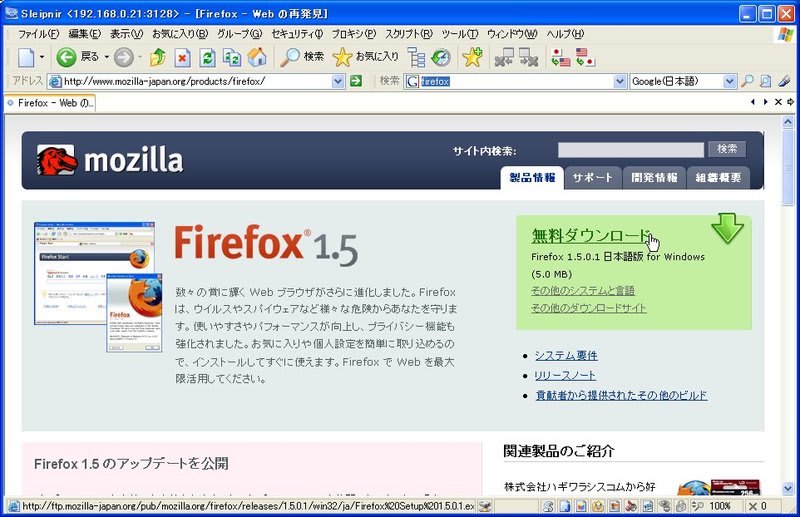Click the green download arrow graphic
Image resolution: width=800 pixels, height=517 pixels.
(x=727, y=228)
